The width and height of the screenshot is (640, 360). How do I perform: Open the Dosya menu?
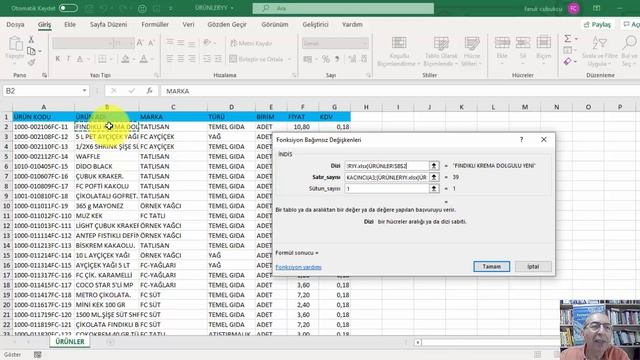[16, 24]
